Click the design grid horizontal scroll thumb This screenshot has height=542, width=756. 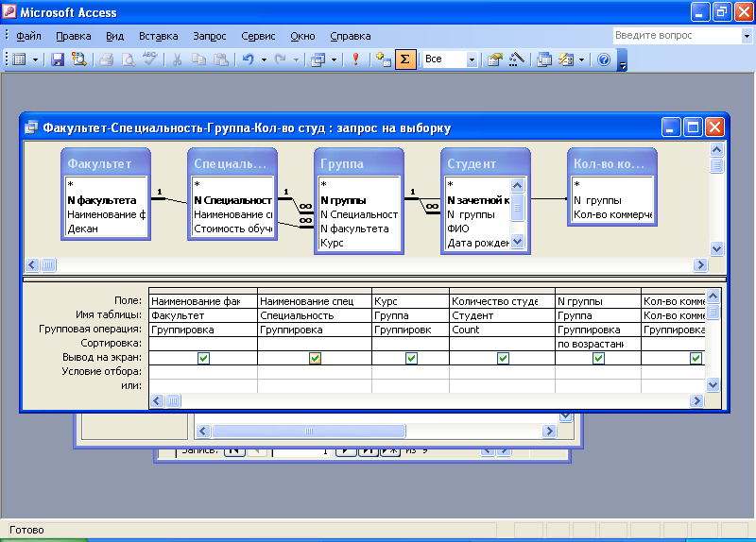pos(173,401)
